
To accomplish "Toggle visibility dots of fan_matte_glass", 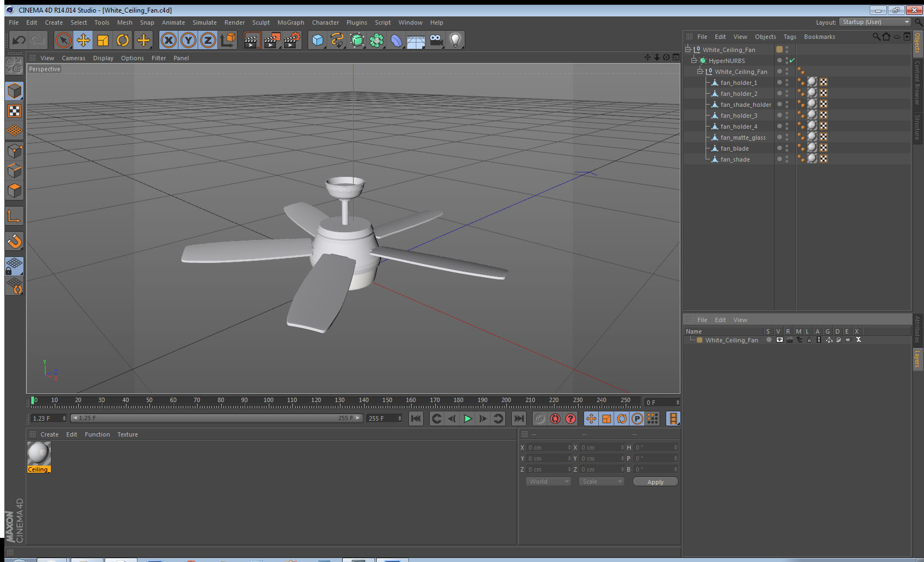I will pos(787,137).
